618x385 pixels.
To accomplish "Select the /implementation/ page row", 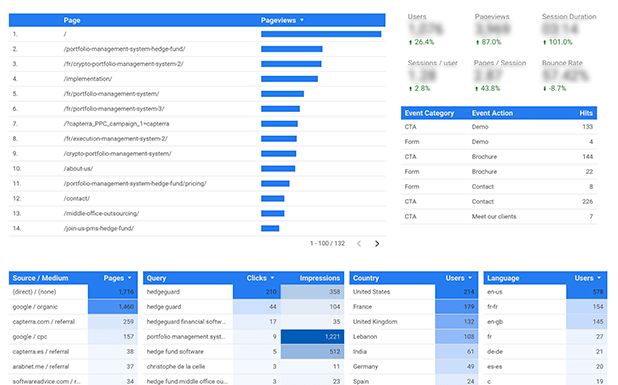I will coord(197,79).
